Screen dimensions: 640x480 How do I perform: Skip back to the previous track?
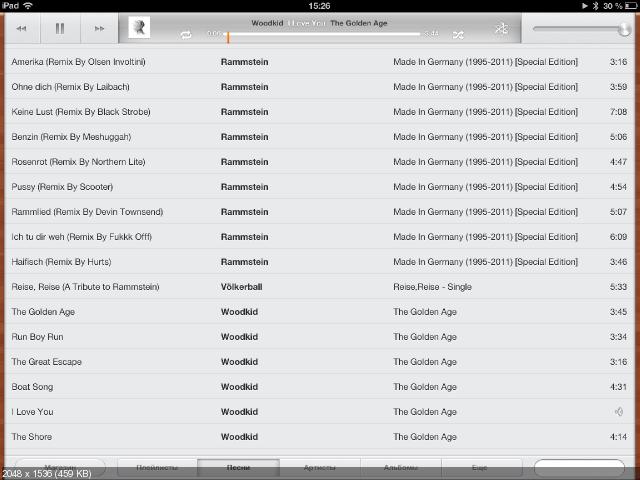point(21,29)
